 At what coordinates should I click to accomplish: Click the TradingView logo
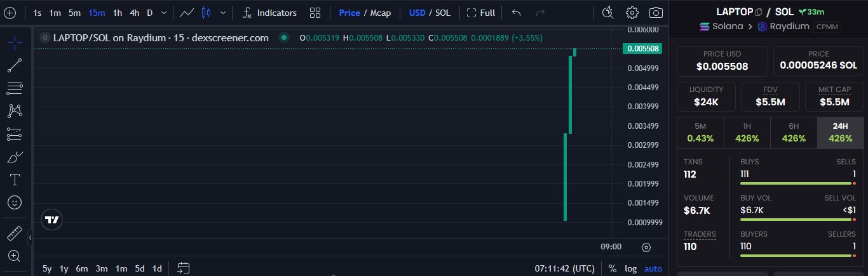[52, 220]
